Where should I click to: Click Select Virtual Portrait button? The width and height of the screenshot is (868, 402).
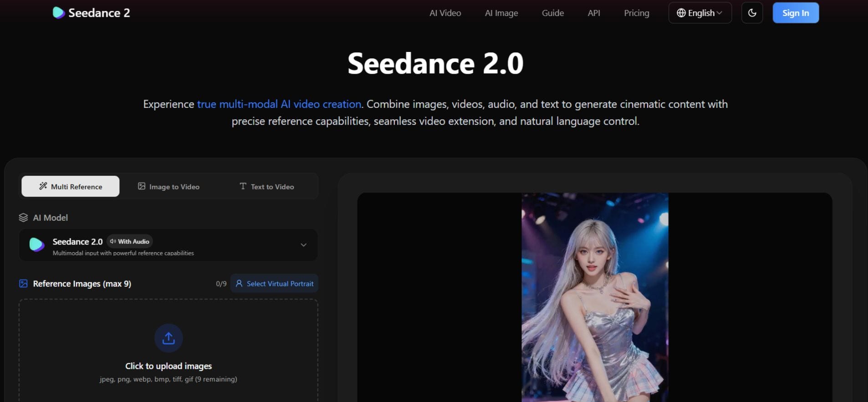[274, 284]
